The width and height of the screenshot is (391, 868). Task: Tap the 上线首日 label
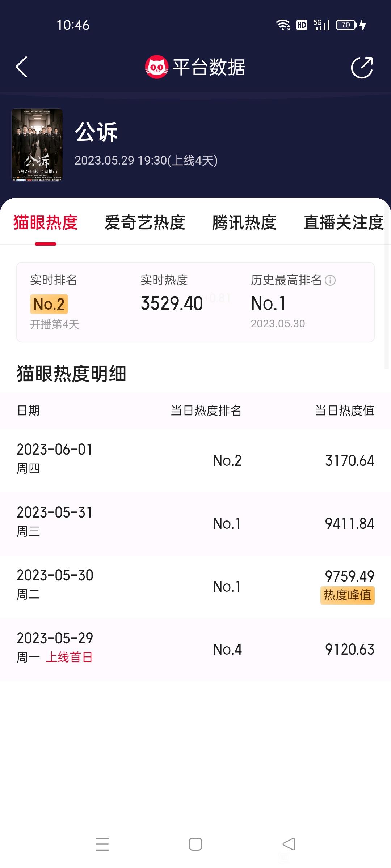tap(69, 657)
